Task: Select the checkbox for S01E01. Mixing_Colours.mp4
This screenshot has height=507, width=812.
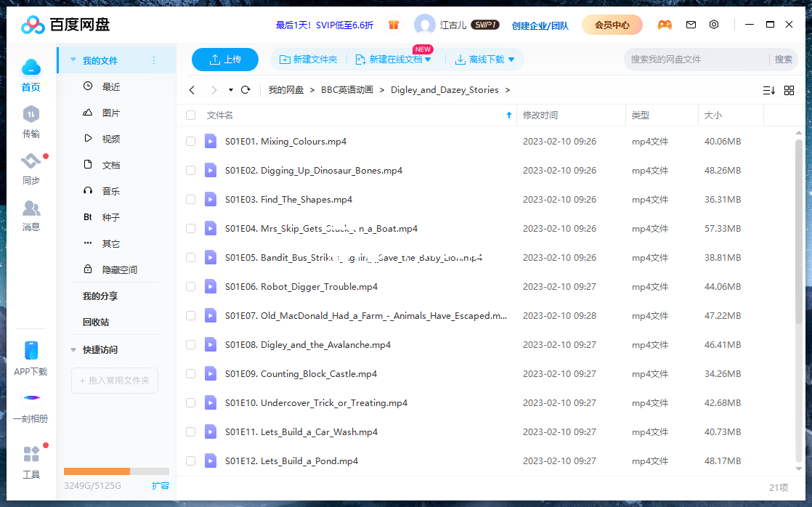Action: [x=190, y=141]
